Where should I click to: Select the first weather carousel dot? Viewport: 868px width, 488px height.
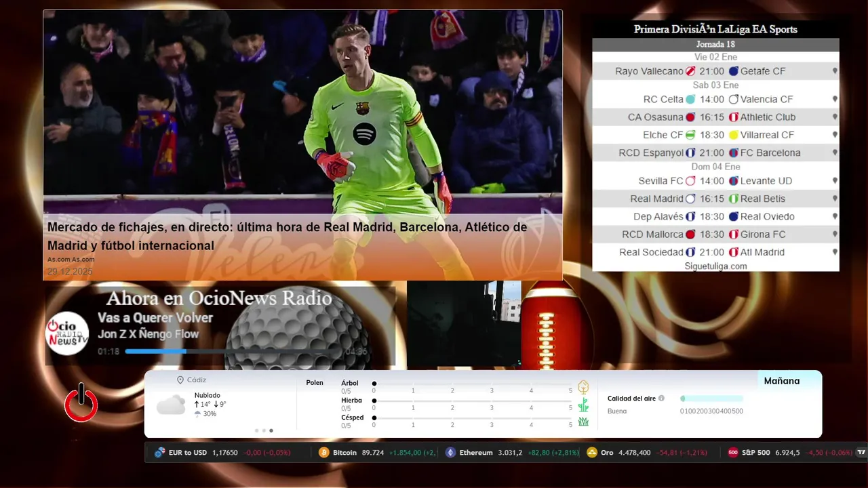point(256,430)
